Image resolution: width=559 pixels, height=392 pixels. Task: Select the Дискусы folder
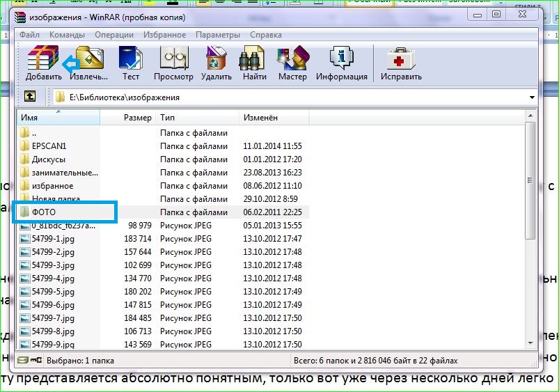pos(49,159)
